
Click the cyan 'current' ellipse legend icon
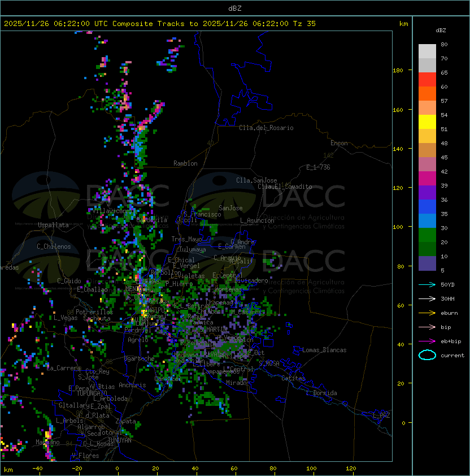click(427, 355)
